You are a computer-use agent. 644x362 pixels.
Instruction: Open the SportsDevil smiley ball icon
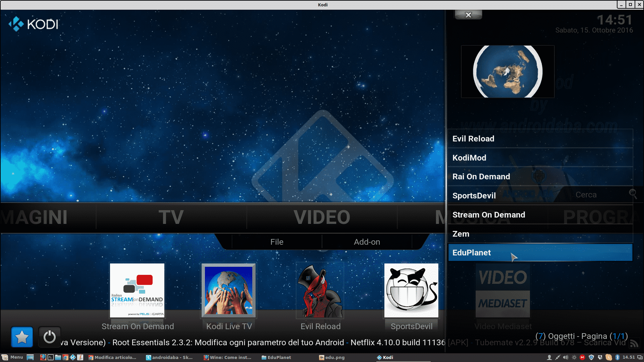pos(411,290)
